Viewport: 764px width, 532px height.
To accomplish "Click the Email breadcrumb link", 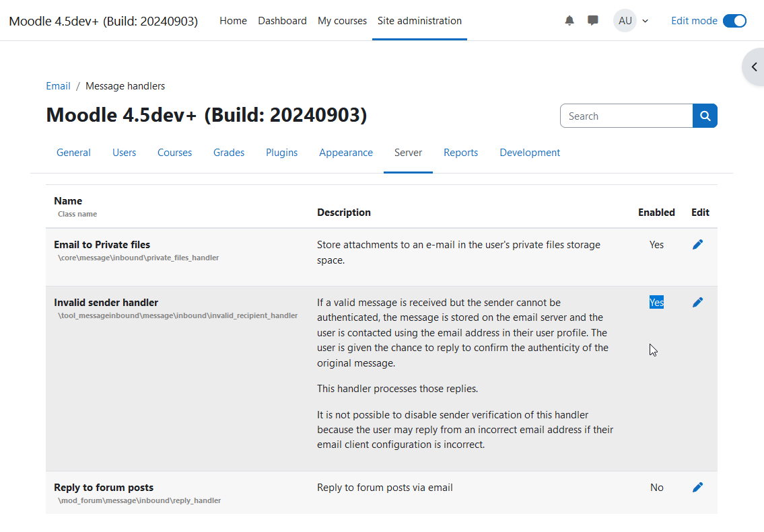I will [58, 86].
